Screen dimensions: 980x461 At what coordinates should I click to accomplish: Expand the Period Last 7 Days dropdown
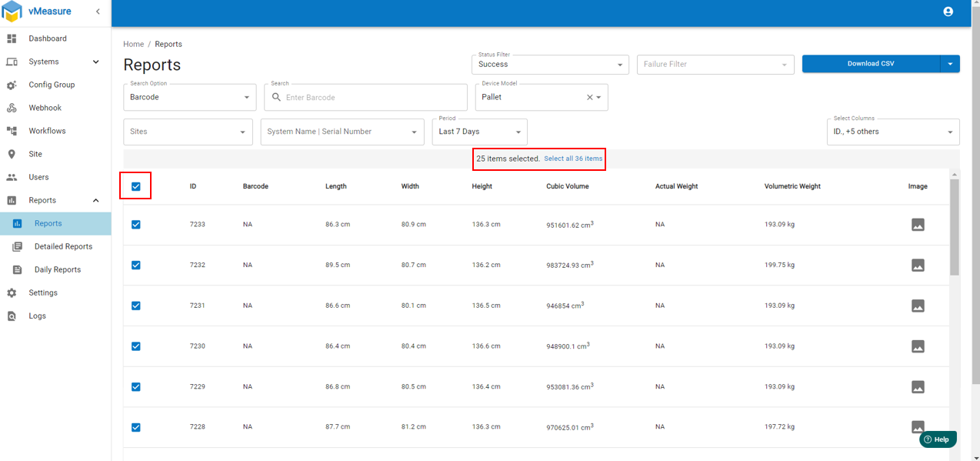(479, 132)
